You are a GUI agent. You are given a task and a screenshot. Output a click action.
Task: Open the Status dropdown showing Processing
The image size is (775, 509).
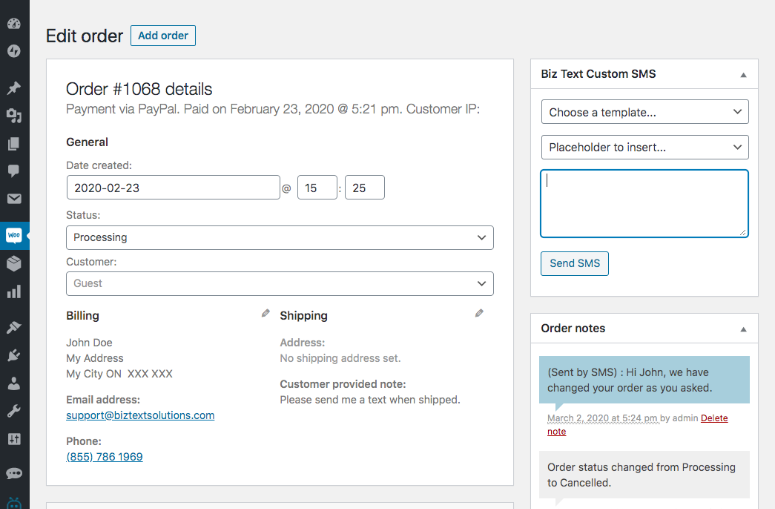[280, 238]
